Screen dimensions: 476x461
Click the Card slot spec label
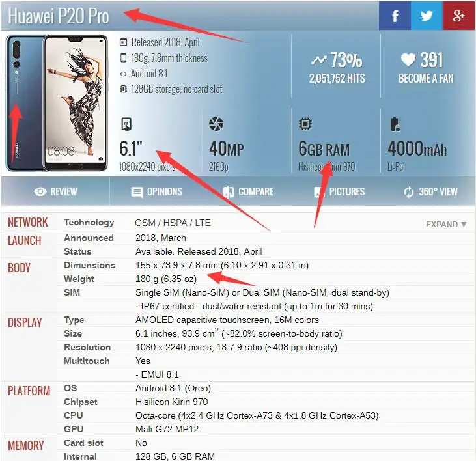pos(83,443)
